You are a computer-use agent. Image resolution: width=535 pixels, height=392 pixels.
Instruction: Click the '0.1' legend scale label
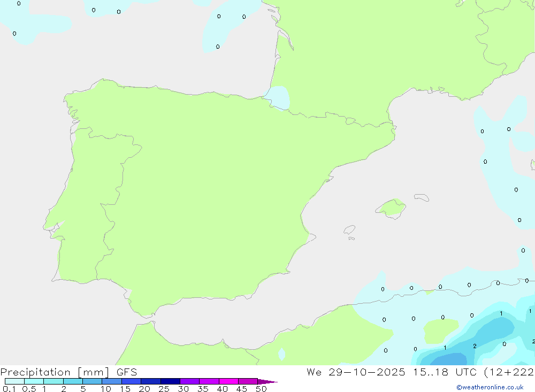click(9, 389)
